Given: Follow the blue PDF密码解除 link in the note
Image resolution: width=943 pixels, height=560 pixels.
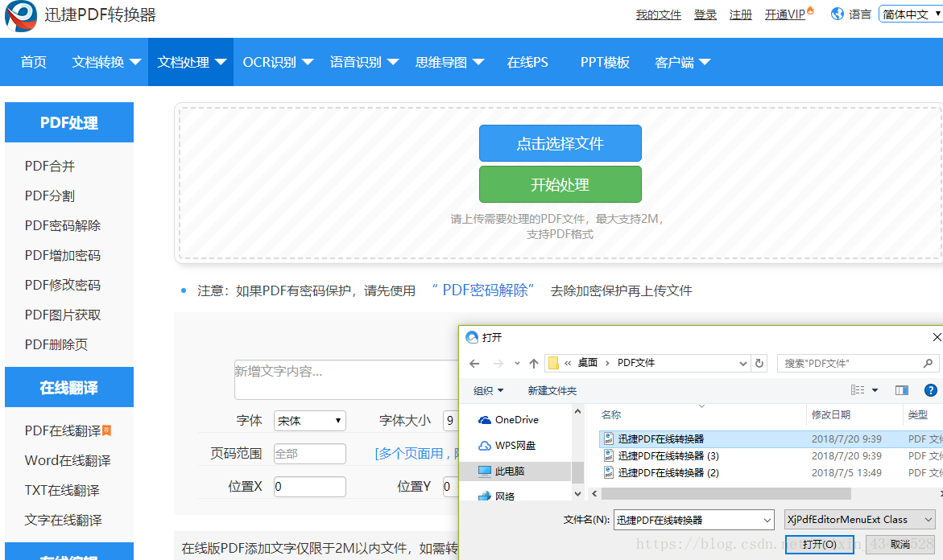Looking at the screenshot, I should (x=483, y=290).
